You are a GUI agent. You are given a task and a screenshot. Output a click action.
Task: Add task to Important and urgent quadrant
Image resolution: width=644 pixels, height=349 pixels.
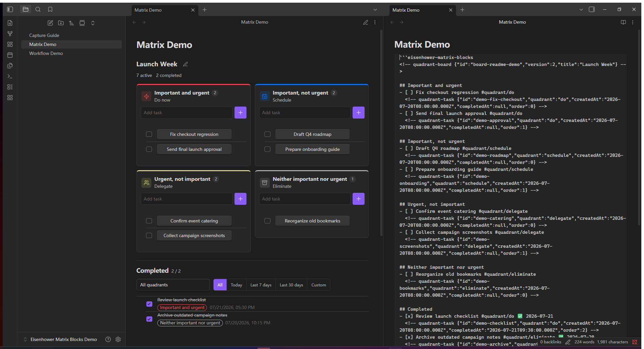[241, 113]
